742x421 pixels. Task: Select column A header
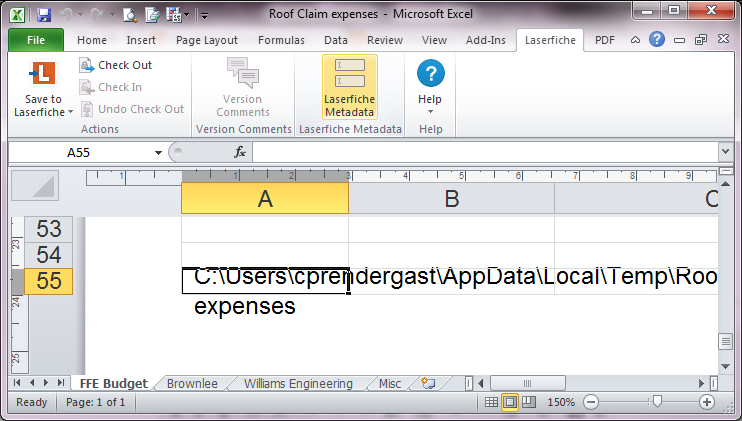click(x=265, y=198)
